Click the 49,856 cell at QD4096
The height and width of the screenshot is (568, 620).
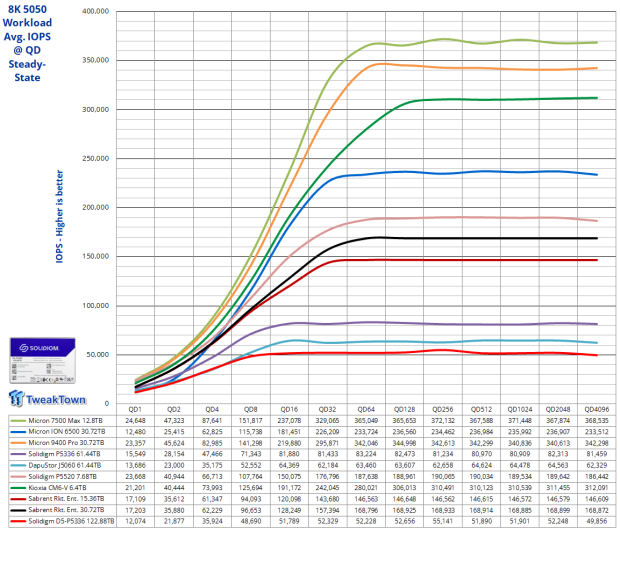pyautogui.click(x=597, y=521)
